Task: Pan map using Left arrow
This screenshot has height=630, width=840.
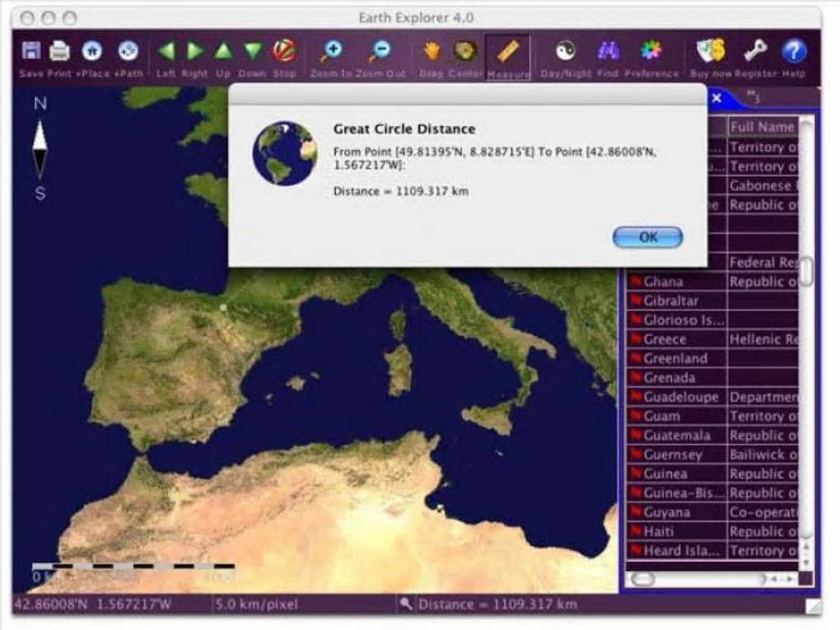Action: (x=166, y=51)
